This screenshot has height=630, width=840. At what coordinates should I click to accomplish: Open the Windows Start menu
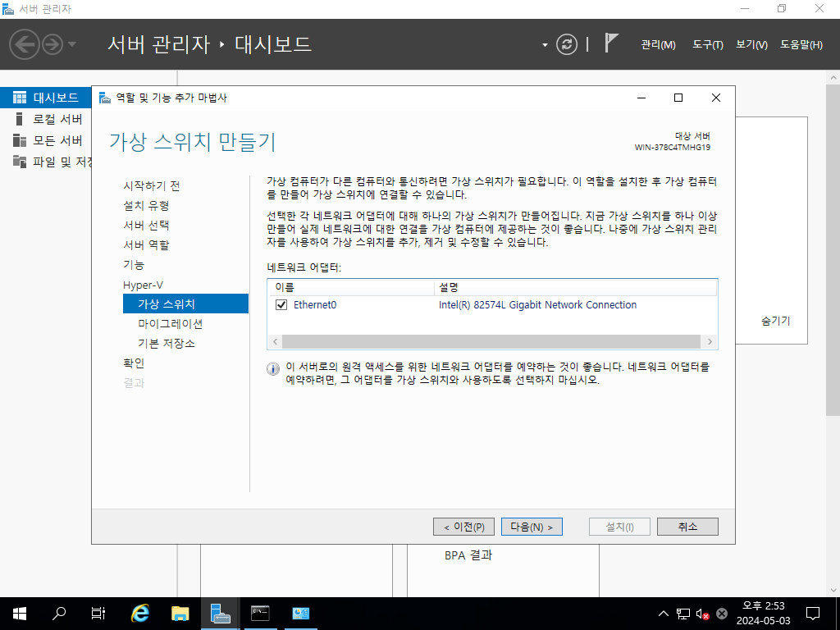pos(20,614)
